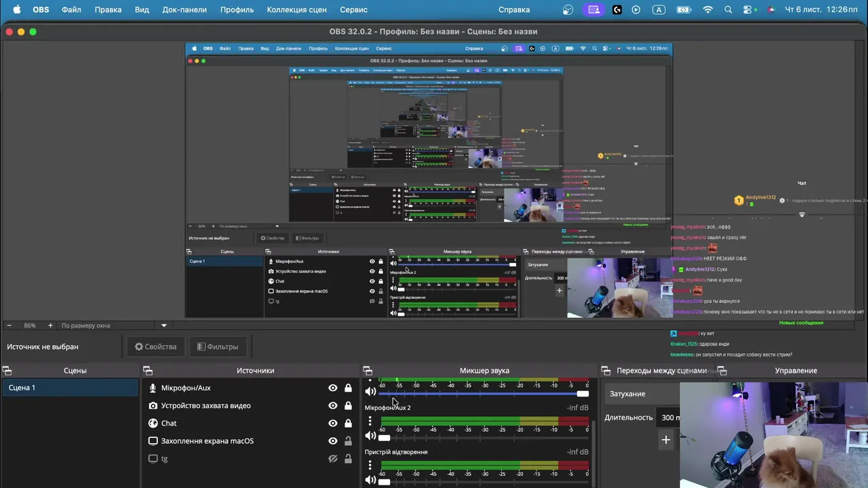
Task: Undock the Источники panel using float icon
Action: [148, 371]
